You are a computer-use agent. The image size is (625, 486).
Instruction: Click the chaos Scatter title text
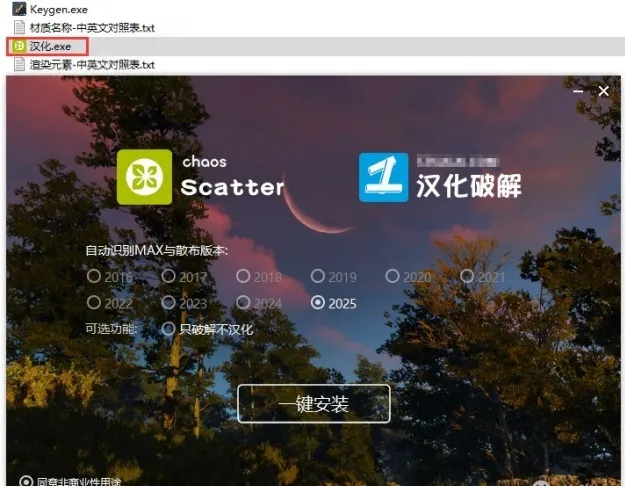tap(232, 177)
